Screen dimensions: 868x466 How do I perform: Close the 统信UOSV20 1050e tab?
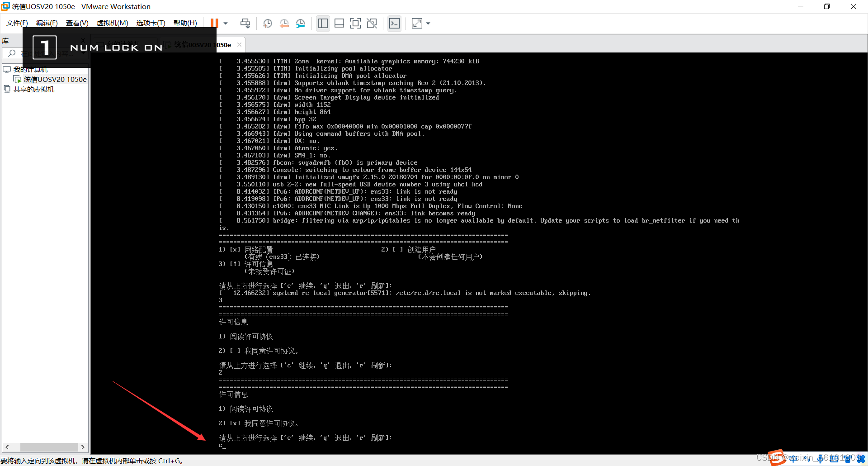(x=239, y=44)
